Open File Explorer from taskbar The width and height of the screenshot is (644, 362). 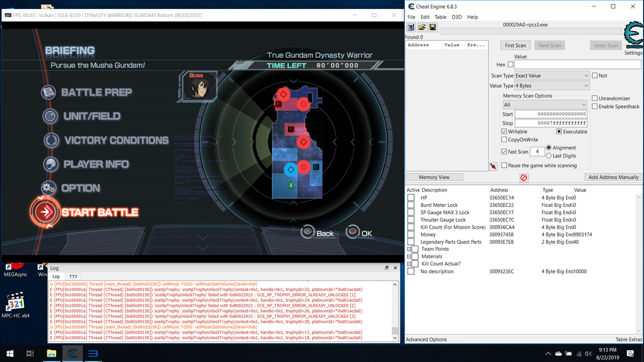(51, 353)
